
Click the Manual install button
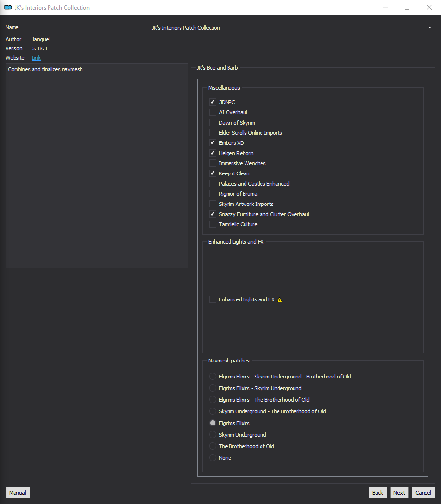tap(17, 492)
